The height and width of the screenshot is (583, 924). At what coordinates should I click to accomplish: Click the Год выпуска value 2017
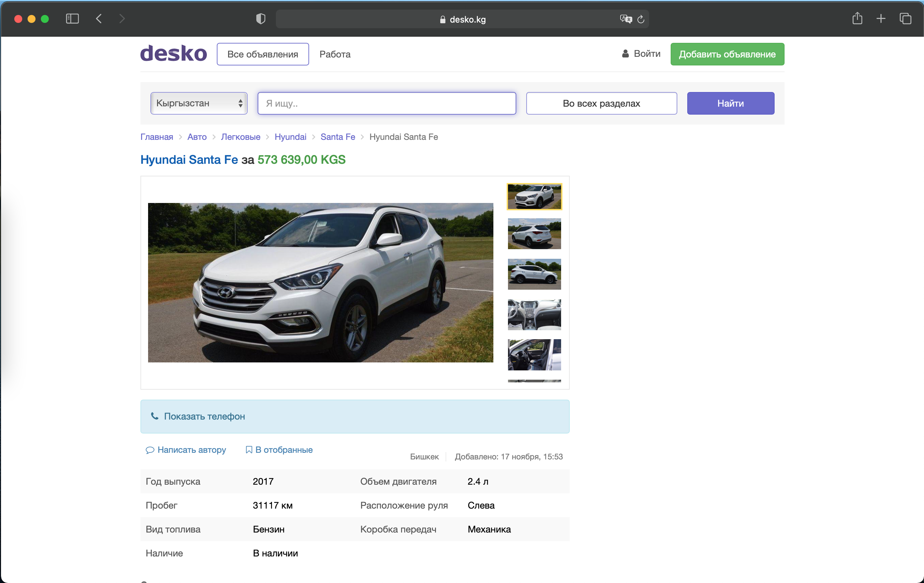click(263, 482)
